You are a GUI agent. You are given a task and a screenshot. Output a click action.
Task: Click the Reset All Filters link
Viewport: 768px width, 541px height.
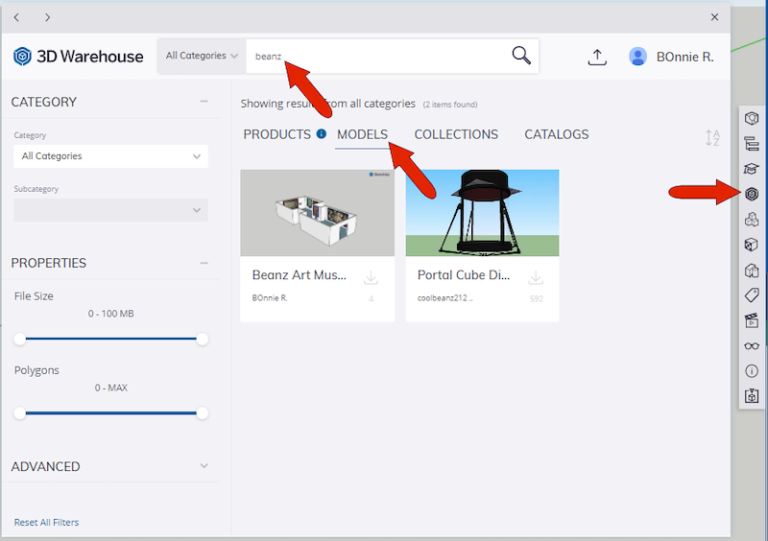coord(46,522)
